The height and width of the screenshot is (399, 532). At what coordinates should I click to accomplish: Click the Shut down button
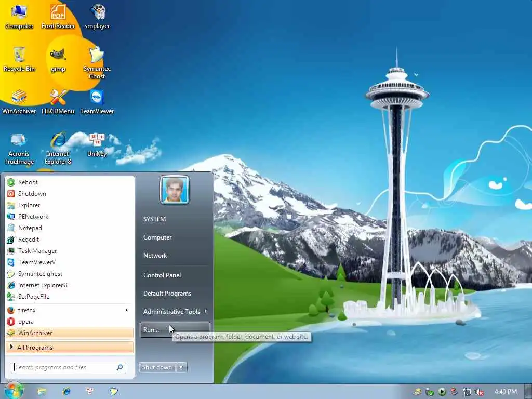pyautogui.click(x=157, y=367)
